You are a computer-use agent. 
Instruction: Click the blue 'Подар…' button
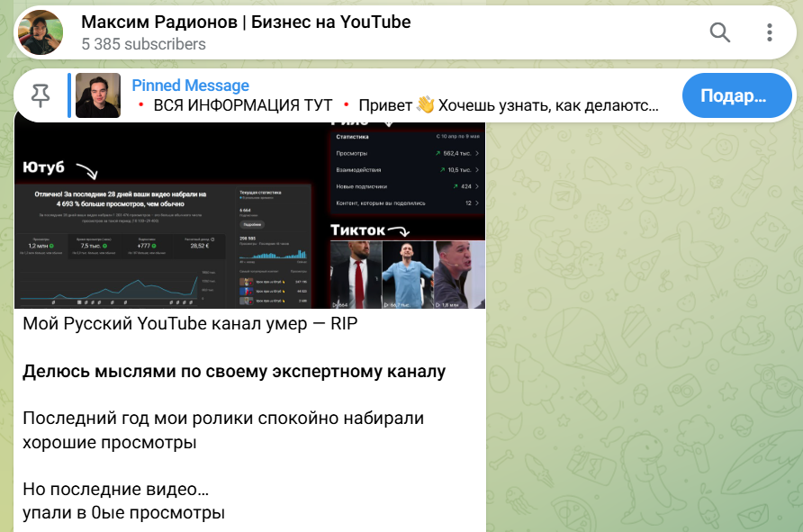point(736,95)
